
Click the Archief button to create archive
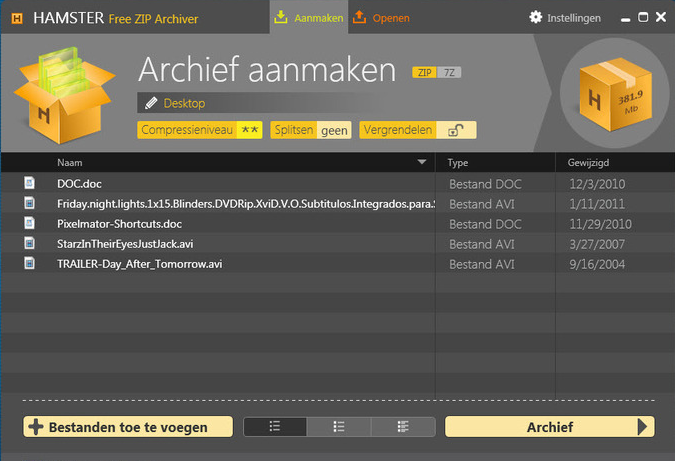coord(549,427)
